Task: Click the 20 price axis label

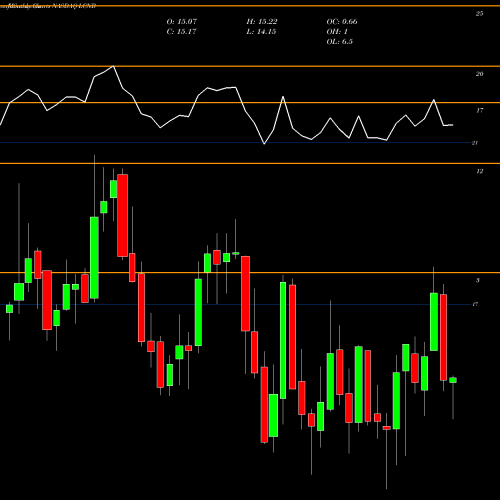Action: pyautogui.click(x=479, y=74)
